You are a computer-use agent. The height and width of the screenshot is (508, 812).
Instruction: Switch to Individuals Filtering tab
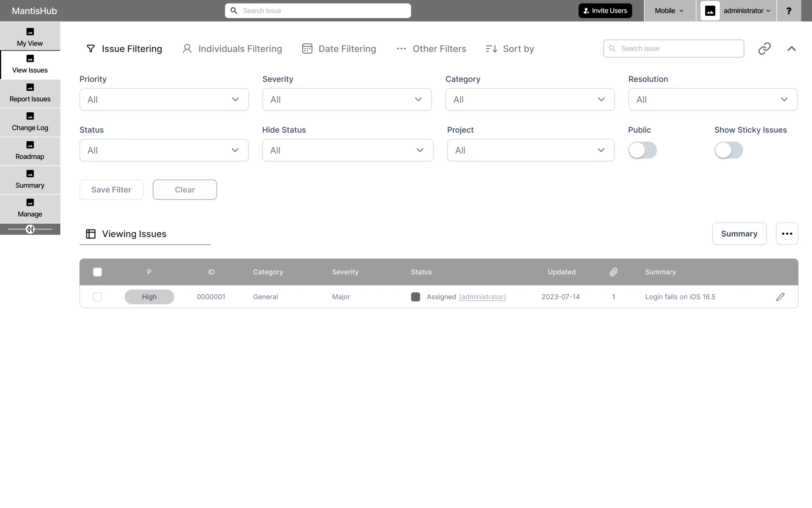[232, 49]
